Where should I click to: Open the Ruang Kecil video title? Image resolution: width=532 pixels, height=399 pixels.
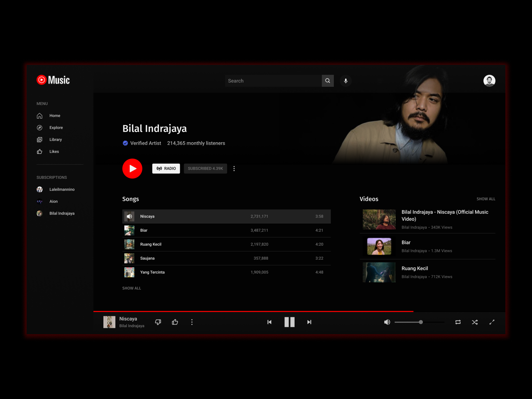[x=415, y=268]
